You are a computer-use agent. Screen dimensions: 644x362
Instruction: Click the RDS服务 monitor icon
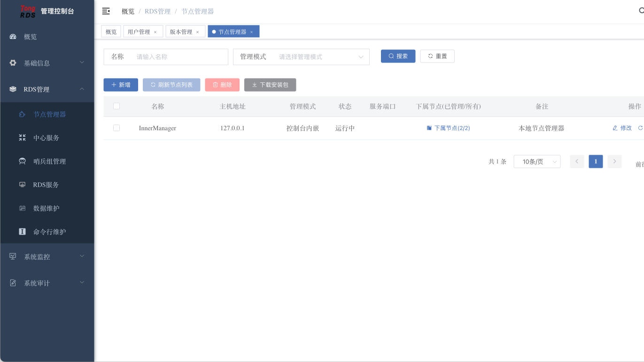pos(22,185)
